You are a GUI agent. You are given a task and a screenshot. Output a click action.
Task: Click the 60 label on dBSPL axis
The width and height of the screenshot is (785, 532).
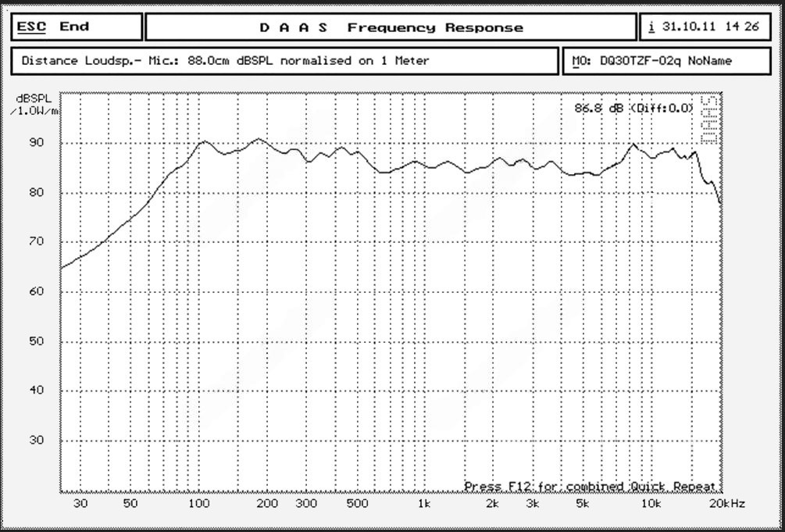pos(36,291)
